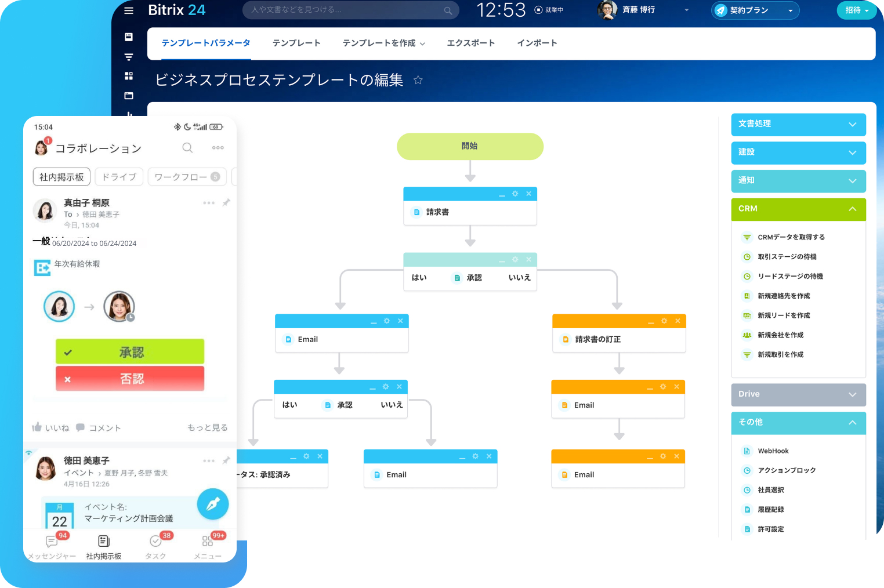Expand the Drive actions section
This screenshot has height=588, width=884.
coord(799,394)
